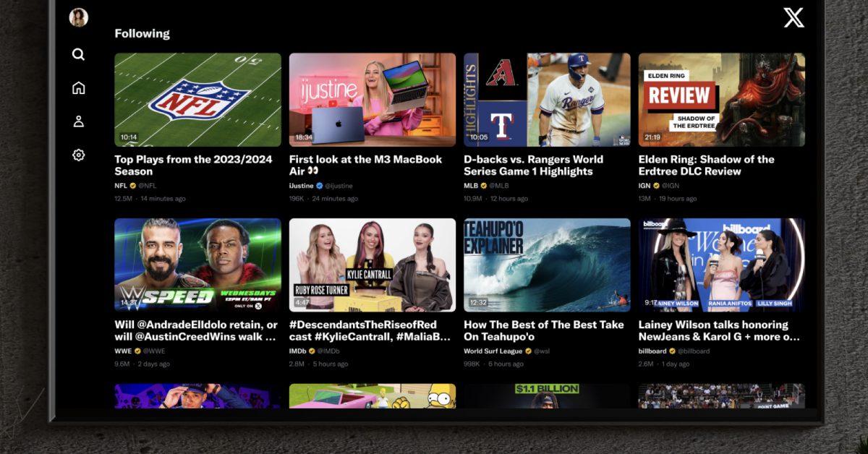Click the "10:14" duration badge

coord(129,137)
